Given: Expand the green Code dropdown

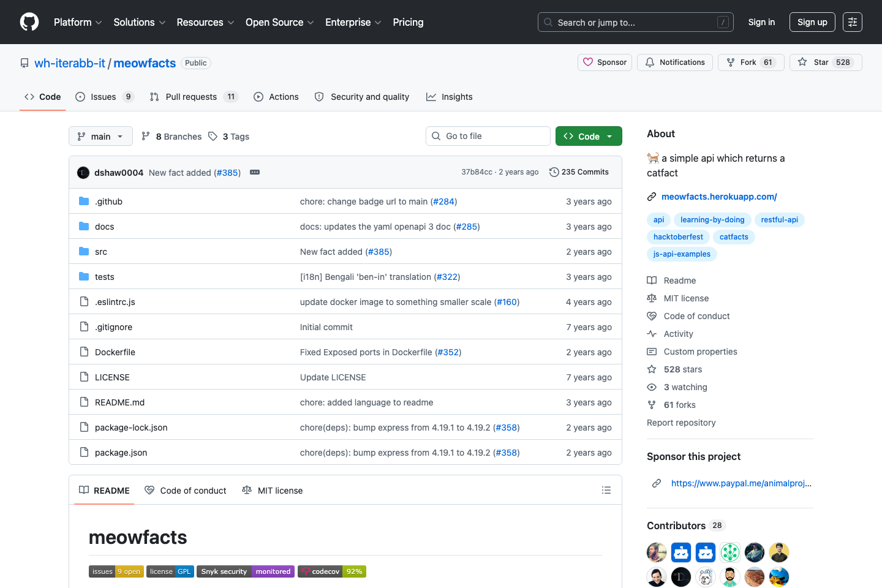Looking at the screenshot, I should 588,137.
